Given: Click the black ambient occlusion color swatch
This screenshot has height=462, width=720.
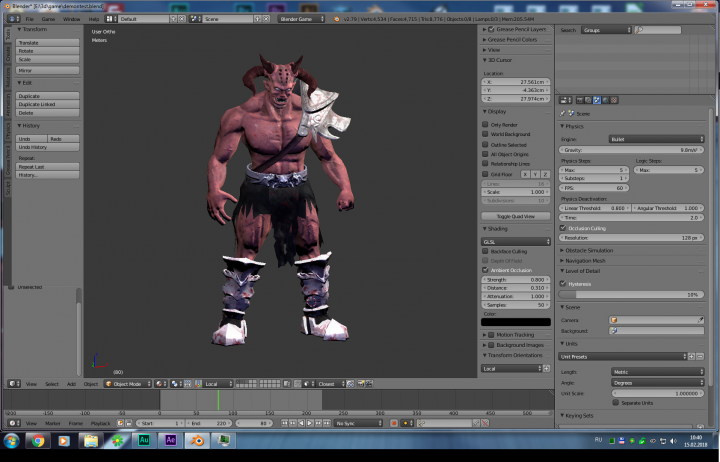Looking at the screenshot, I should [516, 322].
